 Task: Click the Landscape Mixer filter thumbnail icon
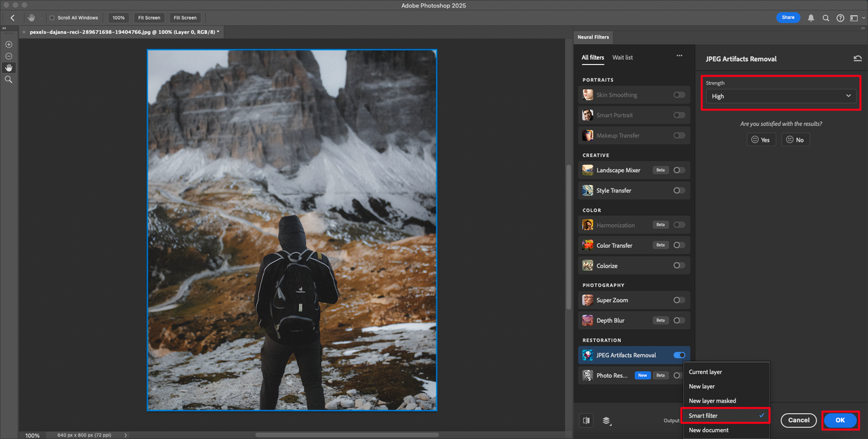(587, 170)
